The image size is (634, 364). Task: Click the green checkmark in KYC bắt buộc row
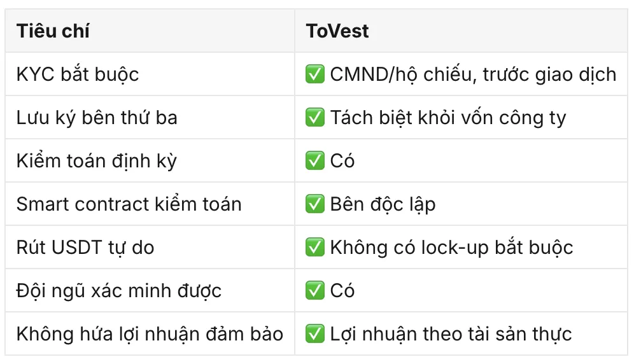pyautogui.click(x=315, y=74)
